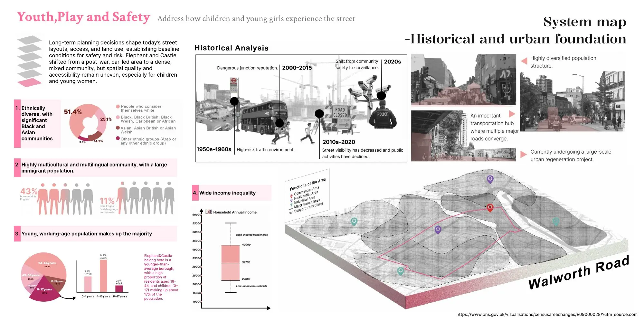
Task: Click the 'Youth,Play and Safety' title
Action: pos(84,17)
